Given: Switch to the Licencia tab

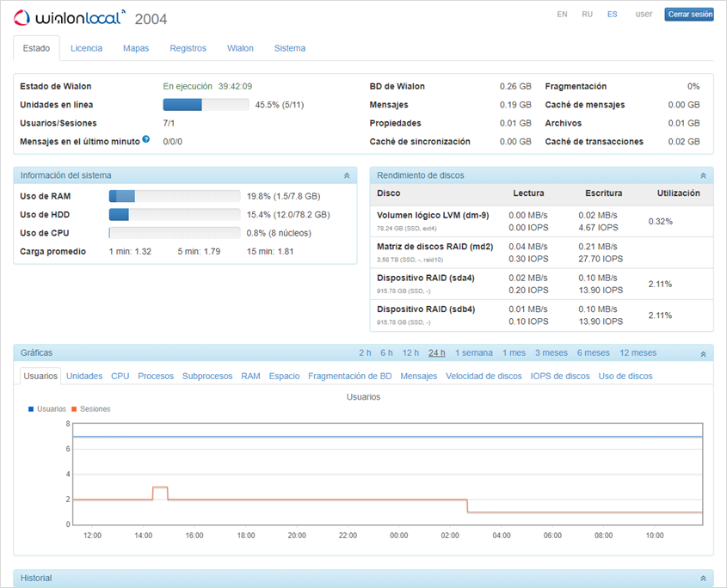Looking at the screenshot, I should pyautogui.click(x=86, y=48).
